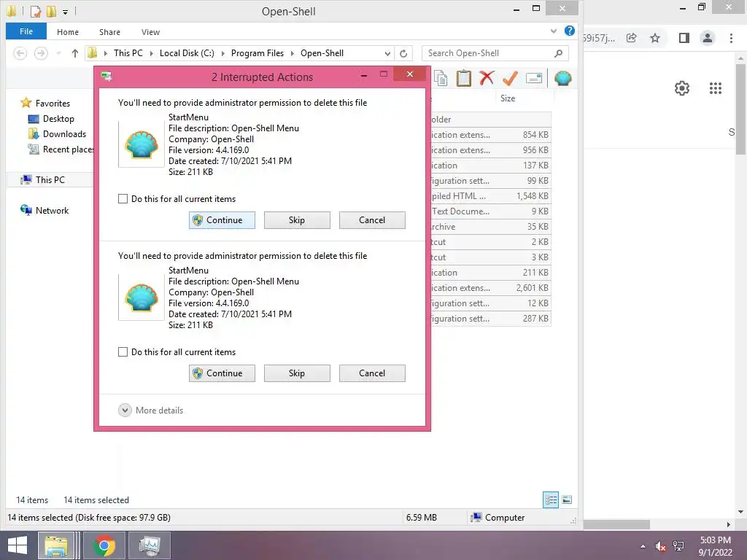Click the back navigation arrow

click(x=20, y=53)
